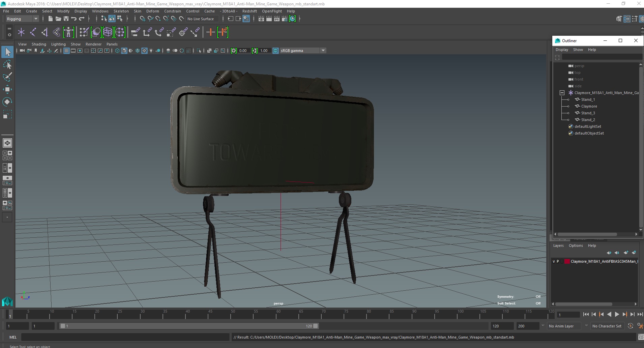644x348 pixels.
Task: Click the Save scene floppy icon
Action: pos(66,19)
